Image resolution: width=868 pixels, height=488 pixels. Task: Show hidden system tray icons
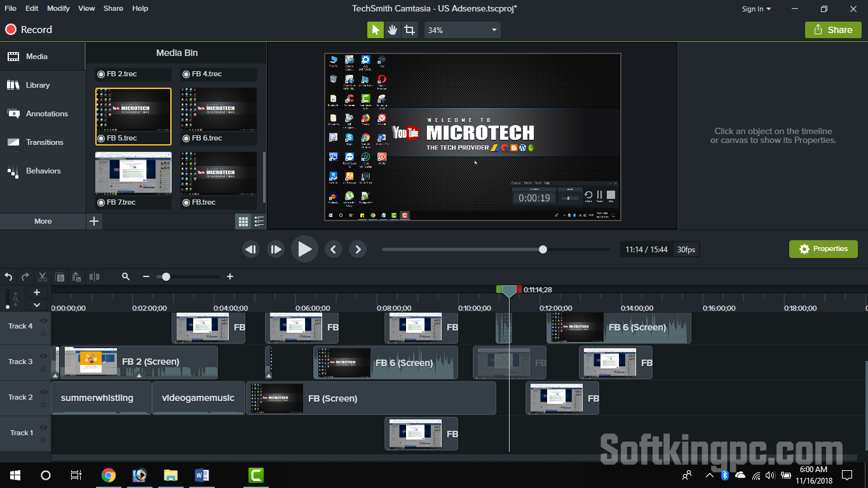710,475
